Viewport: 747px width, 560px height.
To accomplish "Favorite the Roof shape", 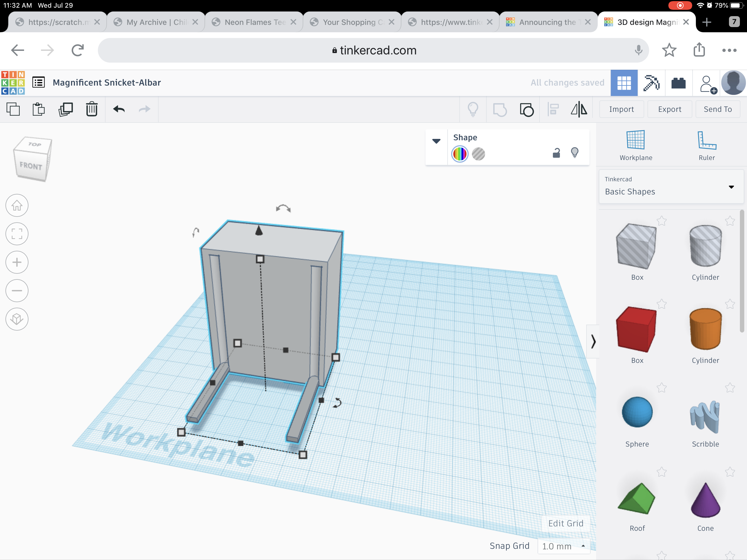I will pos(662,472).
